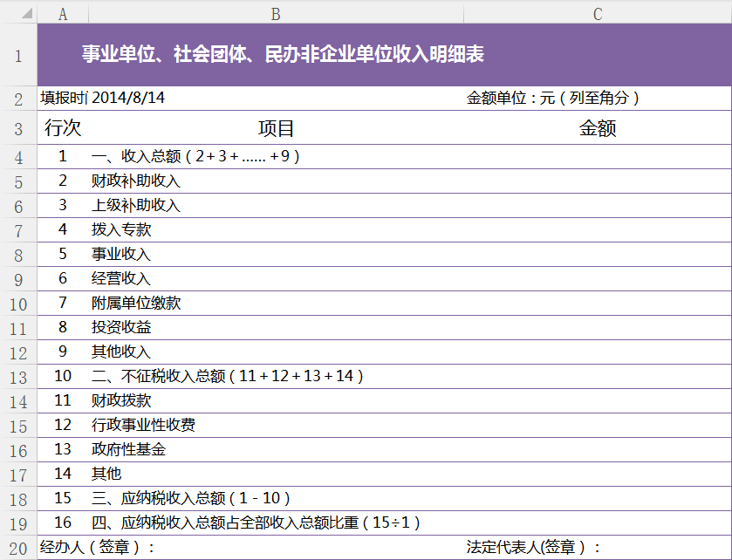Click the 金额单位:元 (列至角分) cell

553,98
